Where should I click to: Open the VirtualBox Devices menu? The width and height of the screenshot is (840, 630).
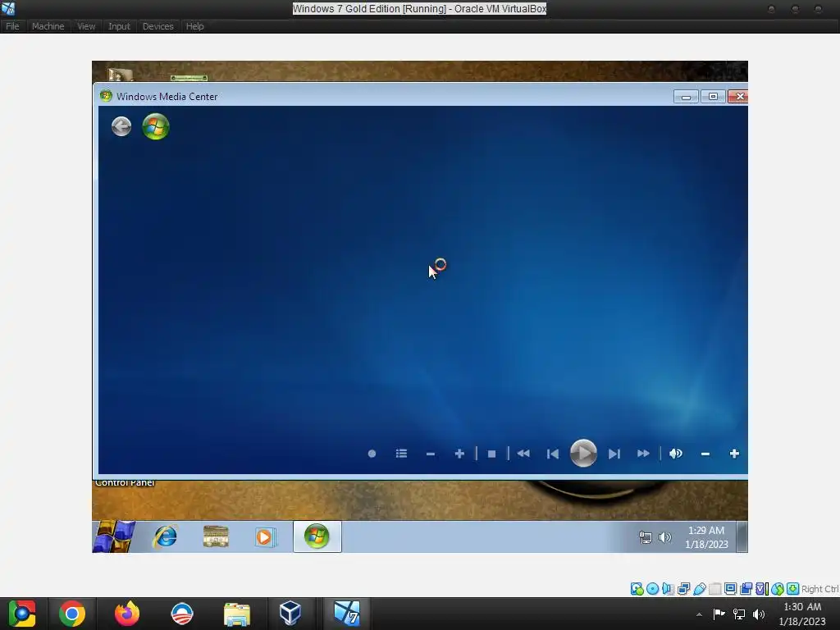coord(158,26)
